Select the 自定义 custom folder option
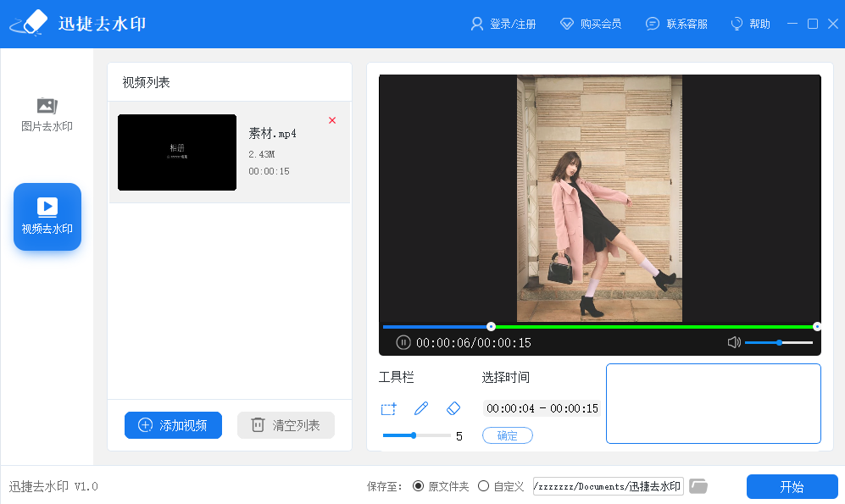Image resolution: width=845 pixels, height=504 pixels. click(x=501, y=486)
